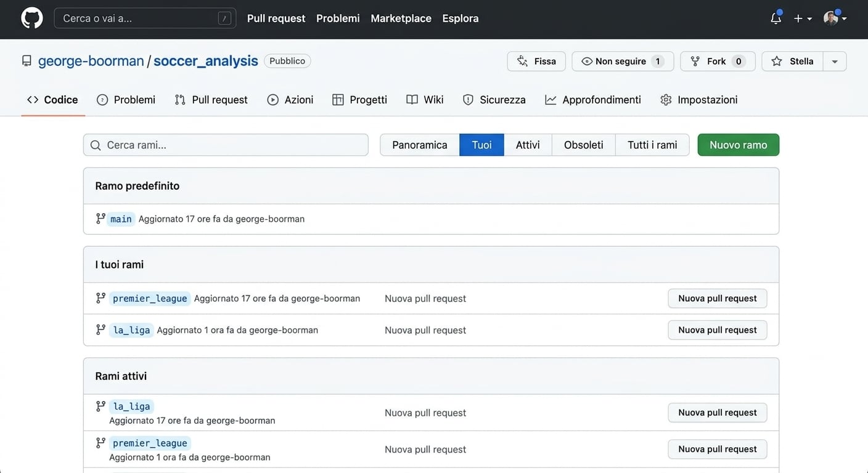Open the Wiki tab
This screenshot has width=868, height=473.
425,100
